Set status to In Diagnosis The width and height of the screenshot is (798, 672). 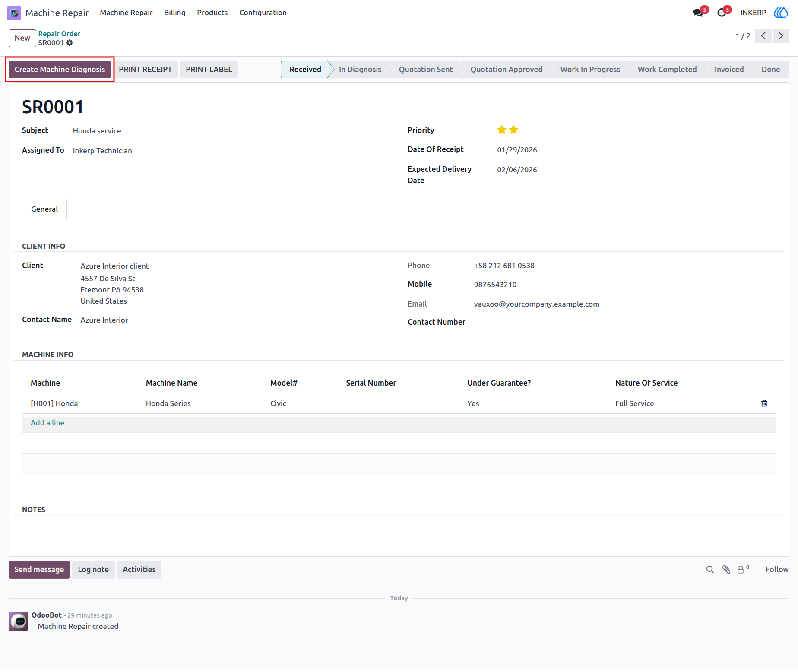pyautogui.click(x=360, y=70)
